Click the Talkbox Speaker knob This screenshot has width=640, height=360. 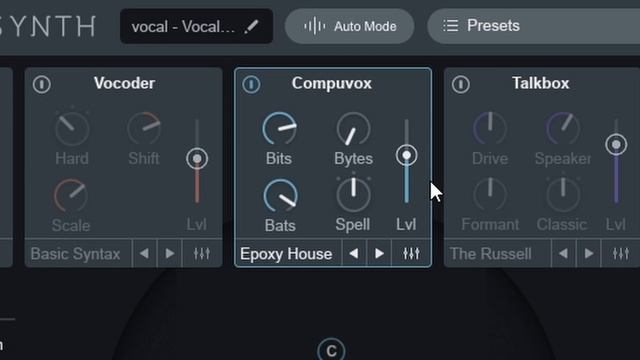pos(563,129)
